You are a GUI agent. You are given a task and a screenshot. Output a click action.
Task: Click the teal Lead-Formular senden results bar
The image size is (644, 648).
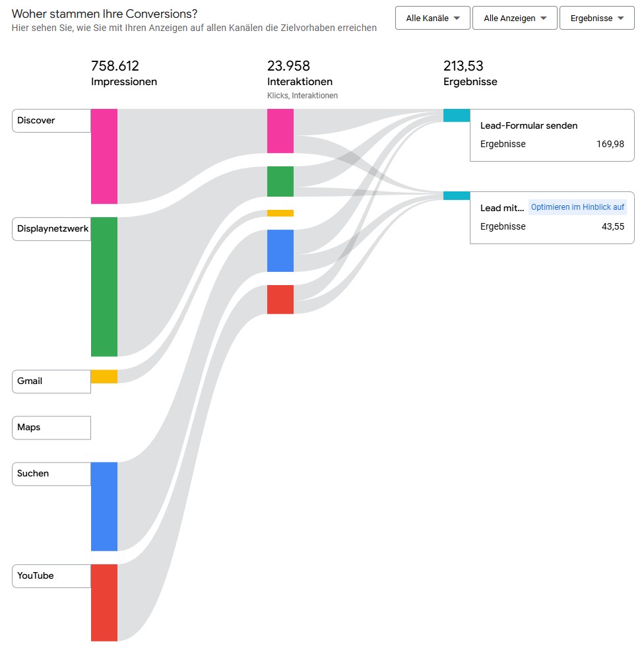(x=457, y=115)
